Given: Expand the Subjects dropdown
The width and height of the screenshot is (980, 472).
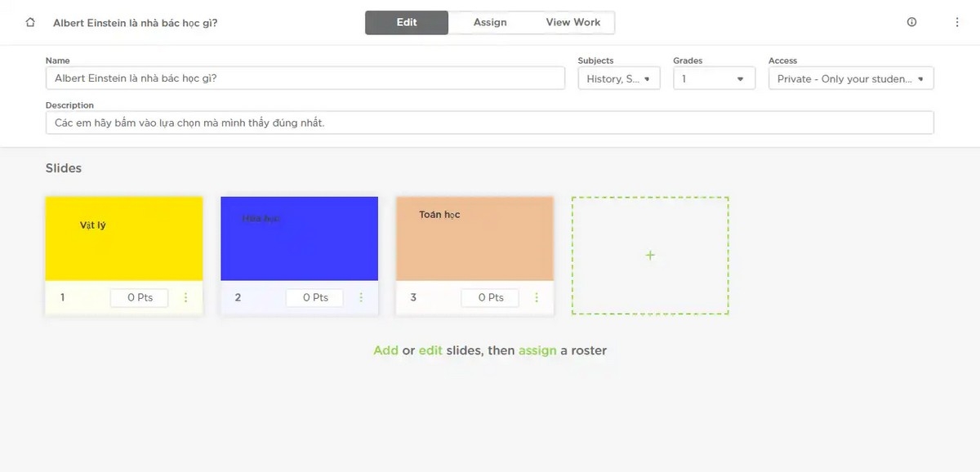Looking at the screenshot, I should (619, 78).
